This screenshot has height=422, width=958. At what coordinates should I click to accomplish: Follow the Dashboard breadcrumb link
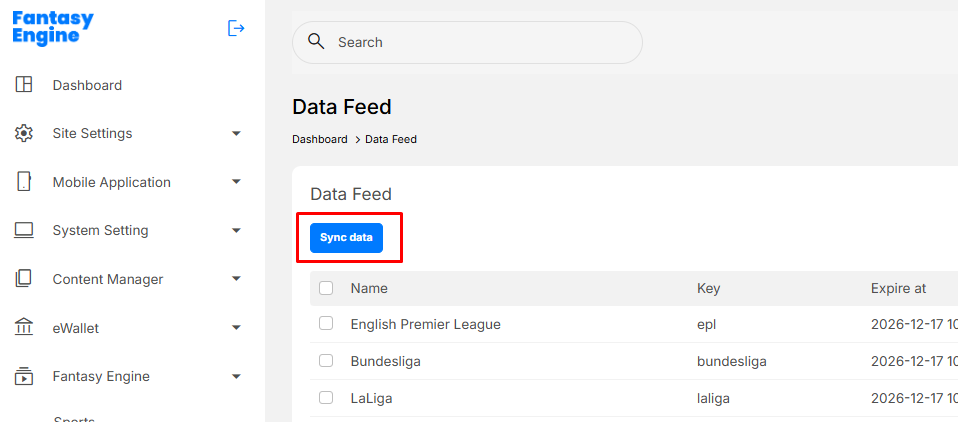tap(319, 139)
